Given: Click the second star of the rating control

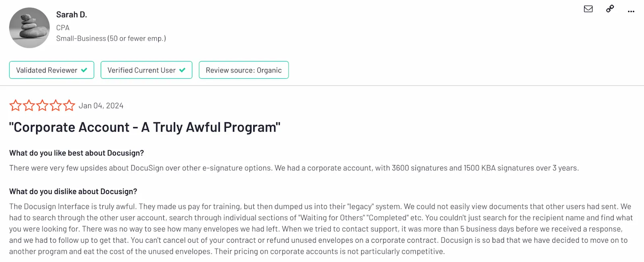Looking at the screenshot, I should click(x=29, y=105).
